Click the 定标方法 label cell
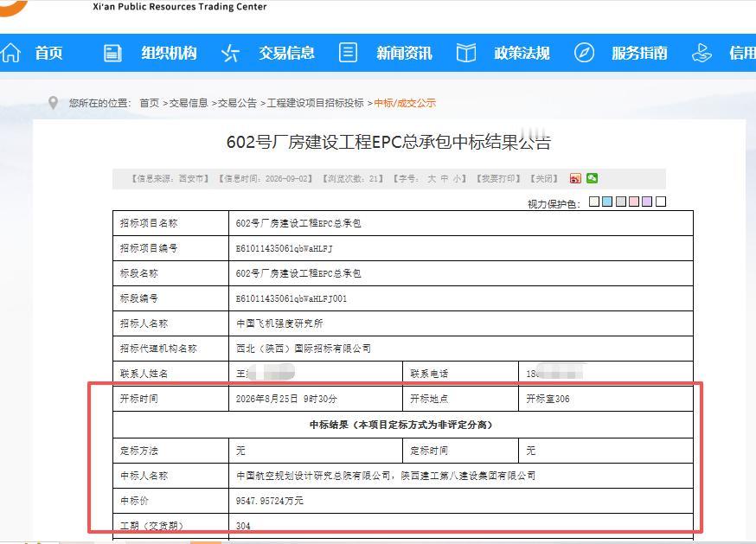This screenshot has width=756, height=544. tap(170, 451)
